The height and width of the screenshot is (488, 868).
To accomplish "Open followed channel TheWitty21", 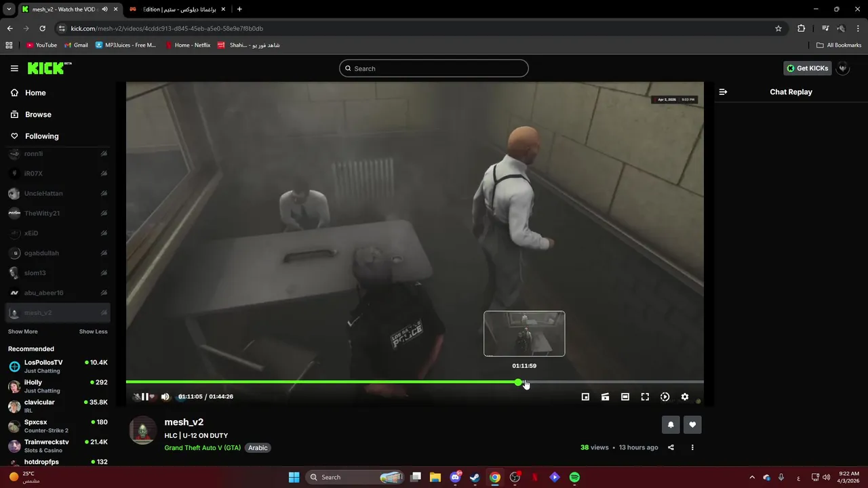I will (58, 213).
